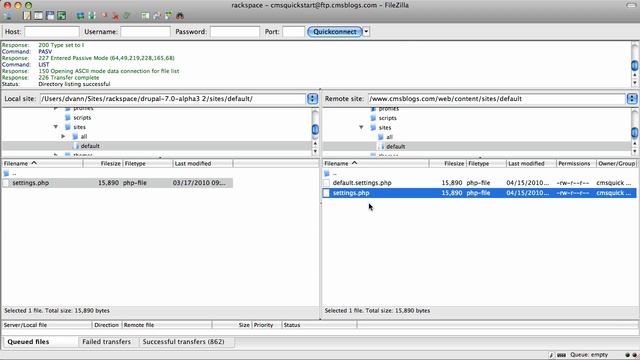Click the reconnect to last server icon

tap(127, 16)
